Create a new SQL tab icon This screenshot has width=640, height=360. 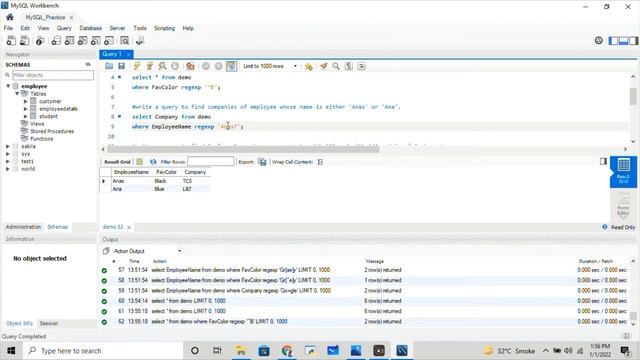(11, 40)
